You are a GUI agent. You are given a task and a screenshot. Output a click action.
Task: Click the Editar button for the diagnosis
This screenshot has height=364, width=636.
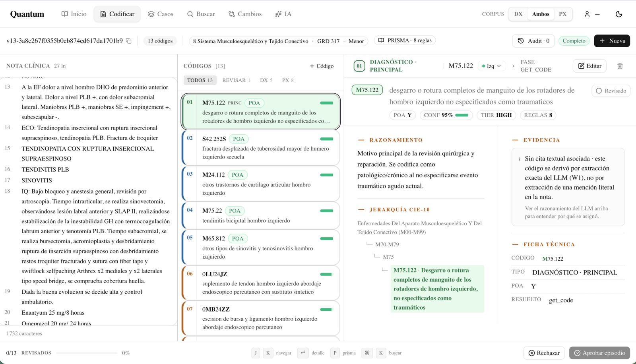pyautogui.click(x=589, y=66)
